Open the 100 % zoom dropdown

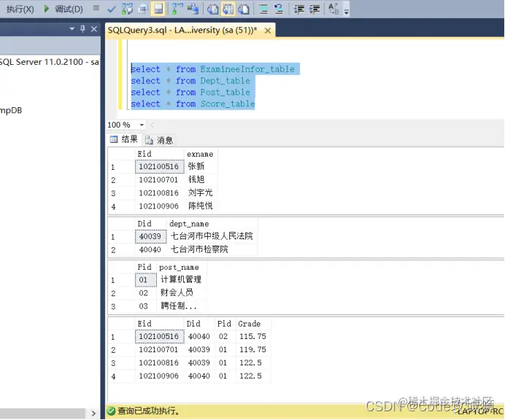pyautogui.click(x=142, y=125)
